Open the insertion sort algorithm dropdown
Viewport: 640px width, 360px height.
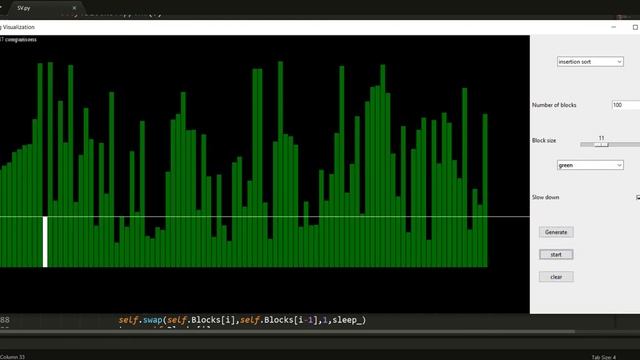(x=590, y=62)
